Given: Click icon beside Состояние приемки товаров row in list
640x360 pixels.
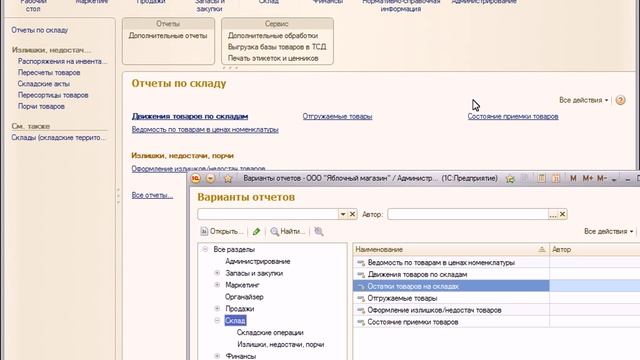Looking at the screenshot, I should 361,322.
